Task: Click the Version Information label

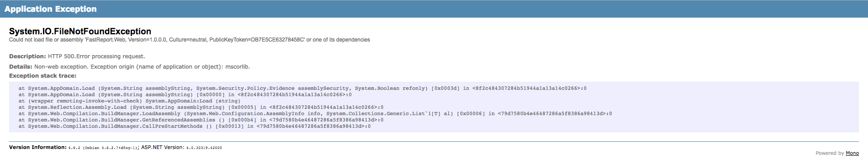Action: point(38,147)
